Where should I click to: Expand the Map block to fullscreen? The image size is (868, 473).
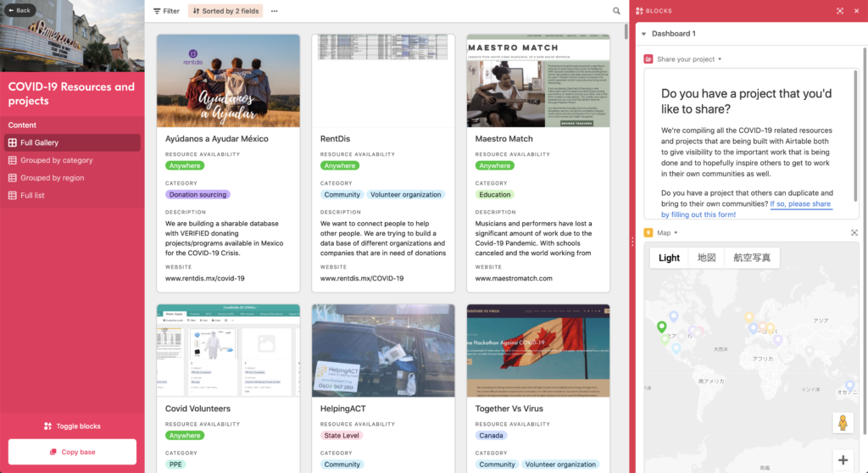[854, 232]
